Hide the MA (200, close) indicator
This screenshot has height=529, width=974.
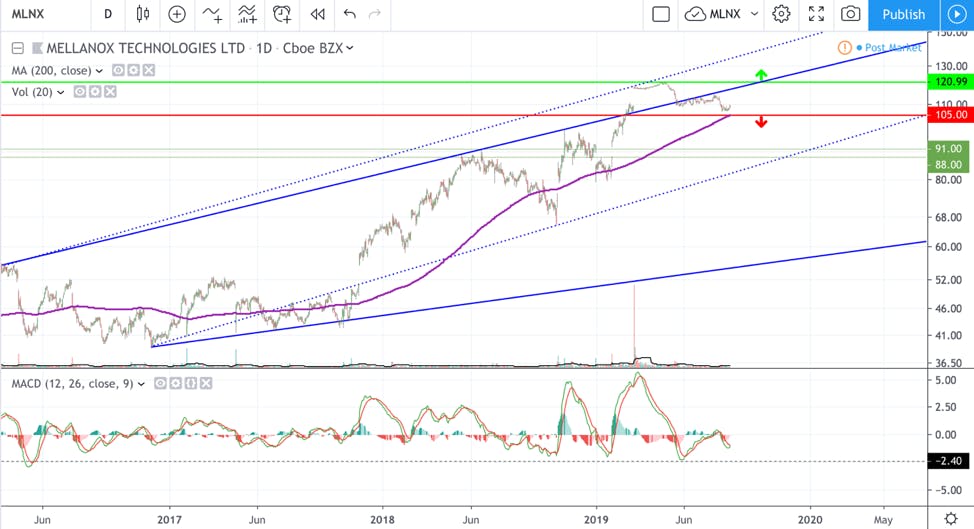(x=118, y=71)
